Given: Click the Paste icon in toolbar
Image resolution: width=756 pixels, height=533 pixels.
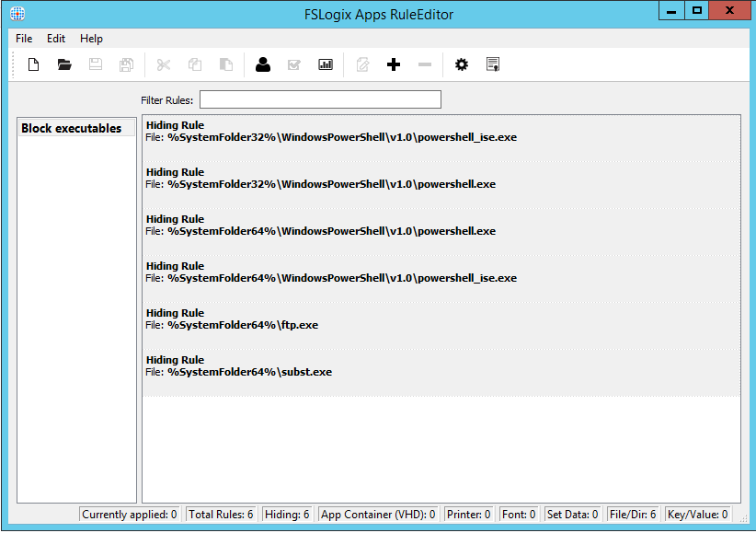Looking at the screenshot, I should 226,64.
